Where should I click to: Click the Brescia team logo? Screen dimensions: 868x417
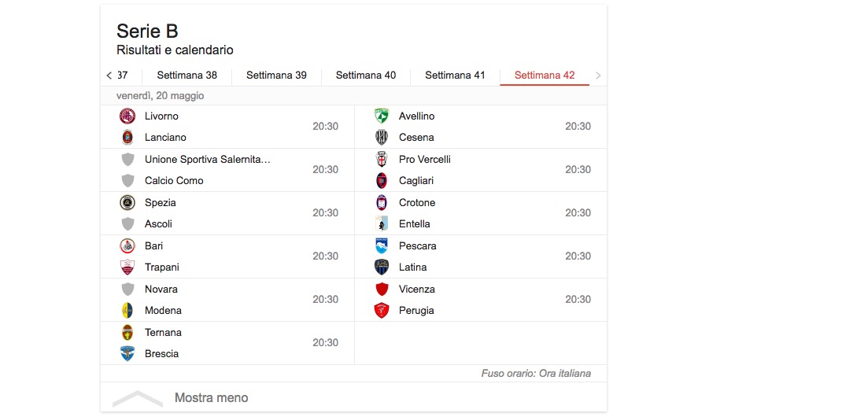click(x=127, y=354)
